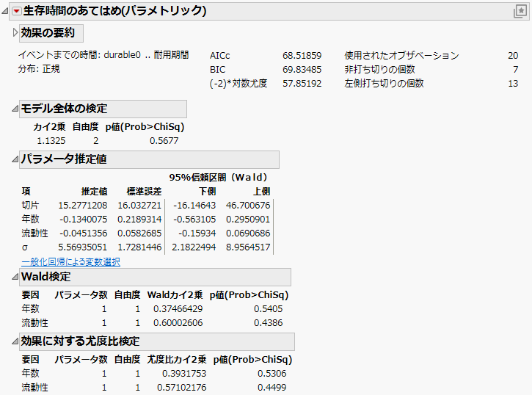Click the 使用されたオブザベーション label
The height and width of the screenshot is (395, 532).
click(x=401, y=55)
